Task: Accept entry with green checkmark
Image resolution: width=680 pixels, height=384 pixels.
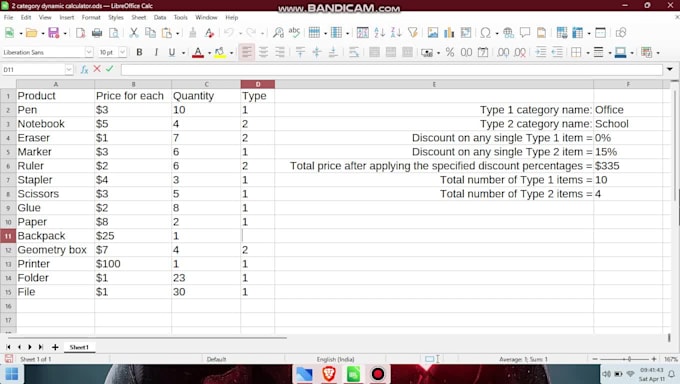Action: [x=110, y=69]
